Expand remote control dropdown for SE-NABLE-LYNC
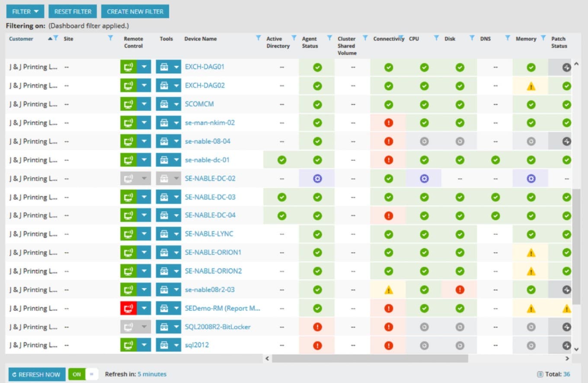 pyautogui.click(x=144, y=234)
